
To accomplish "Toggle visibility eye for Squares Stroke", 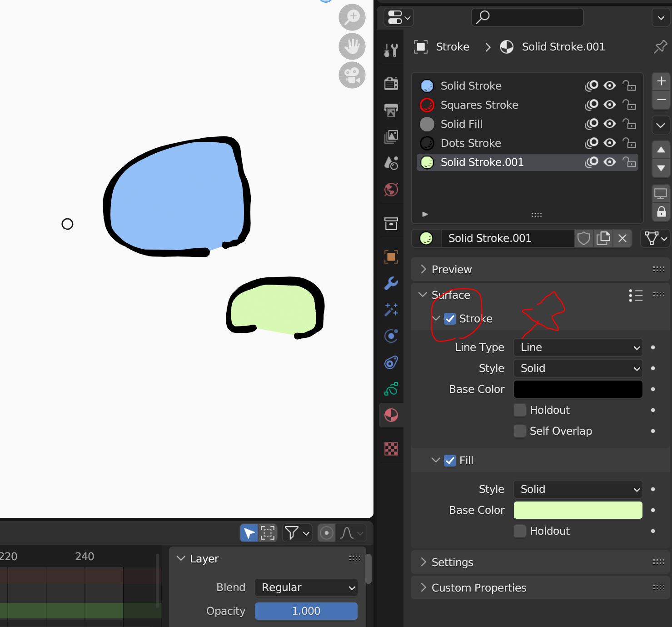I will [610, 105].
